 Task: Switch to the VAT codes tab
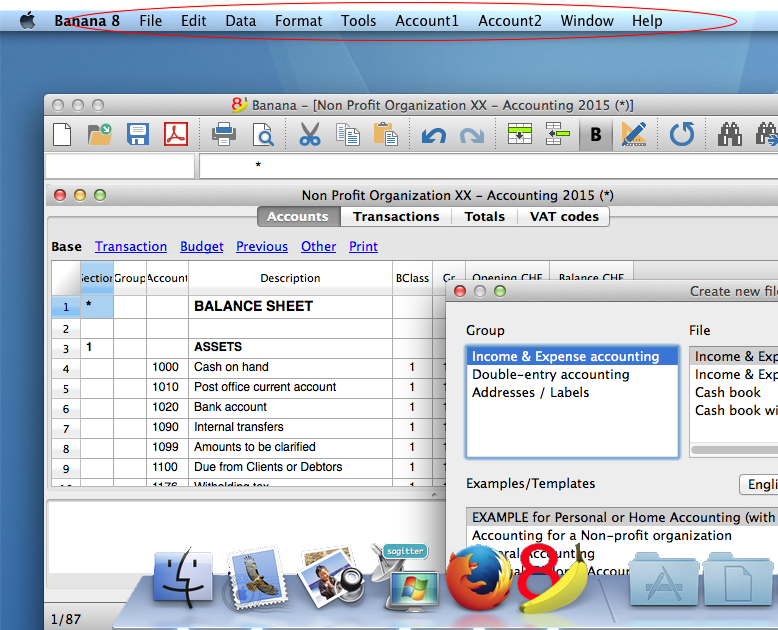pyautogui.click(x=564, y=217)
